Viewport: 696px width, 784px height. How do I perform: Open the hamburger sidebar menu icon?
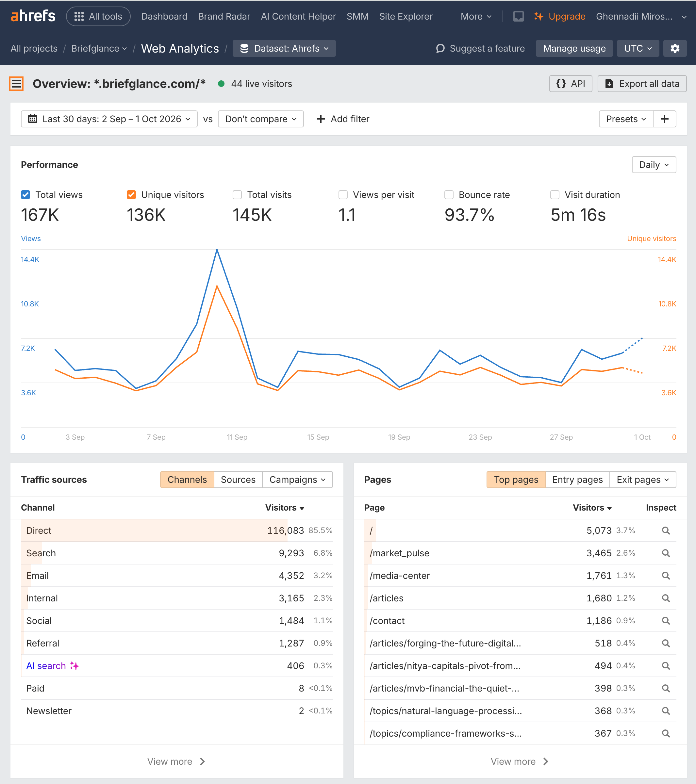pos(16,84)
